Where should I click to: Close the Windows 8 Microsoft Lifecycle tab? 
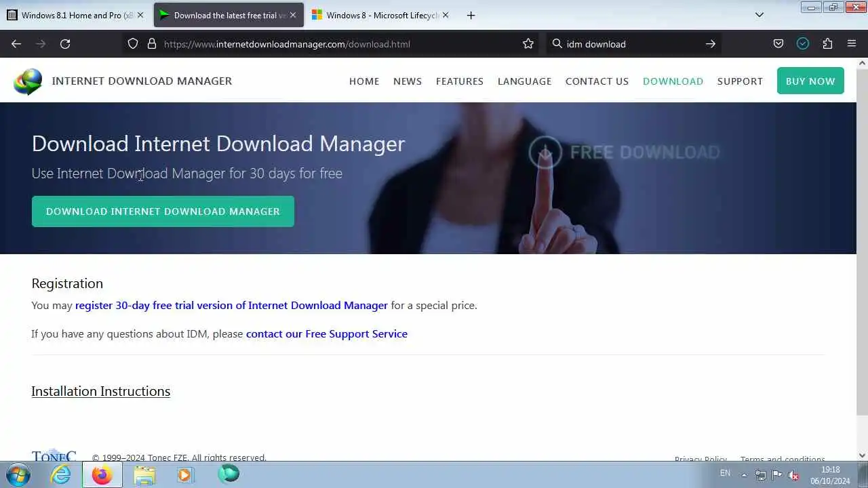coord(446,15)
